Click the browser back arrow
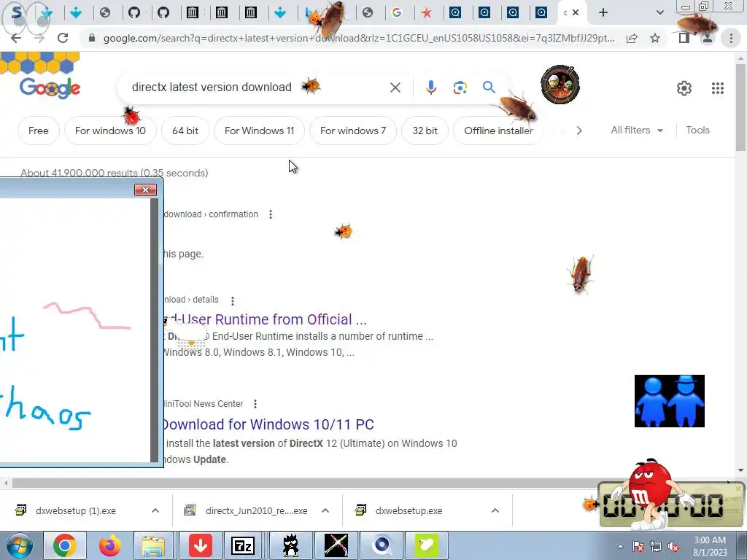The image size is (747, 560). (x=16, y=38)
